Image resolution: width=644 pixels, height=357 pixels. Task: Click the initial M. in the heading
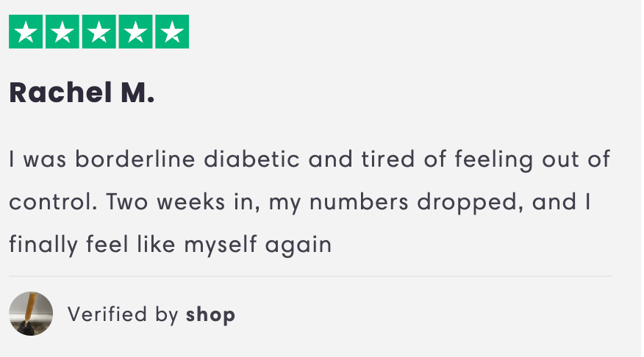click(x=137, y=93)
